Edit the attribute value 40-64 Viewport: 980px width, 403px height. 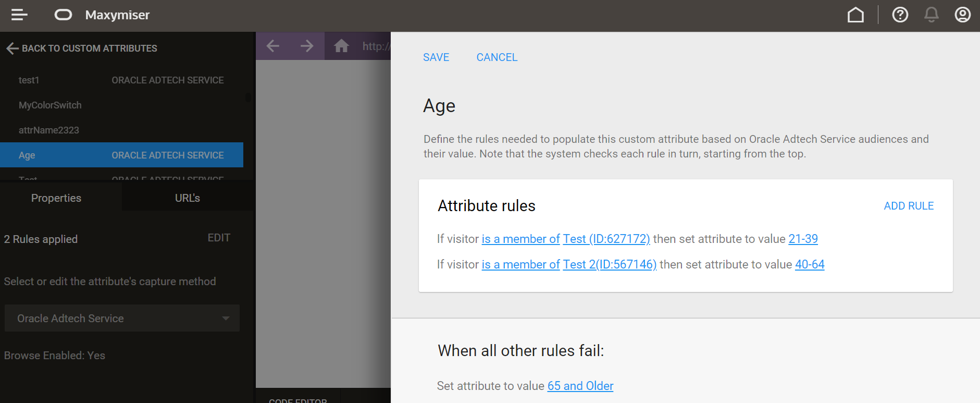[810, 264]
